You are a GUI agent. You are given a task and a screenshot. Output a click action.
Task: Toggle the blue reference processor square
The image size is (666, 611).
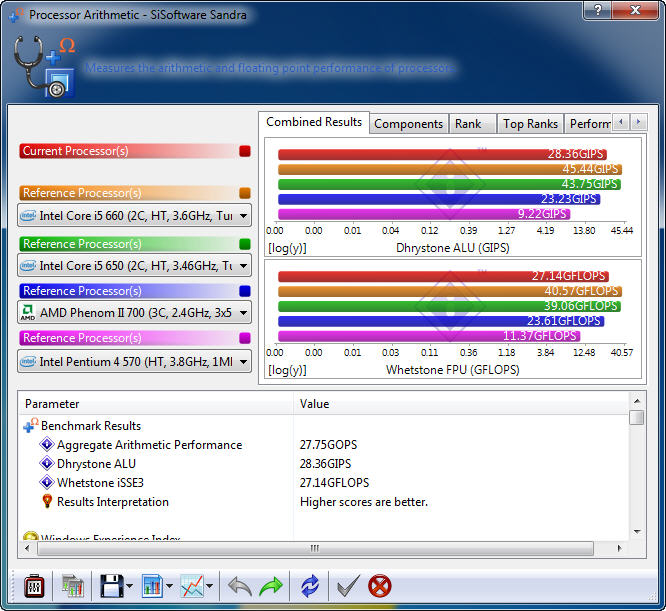[x=245, y=291]
